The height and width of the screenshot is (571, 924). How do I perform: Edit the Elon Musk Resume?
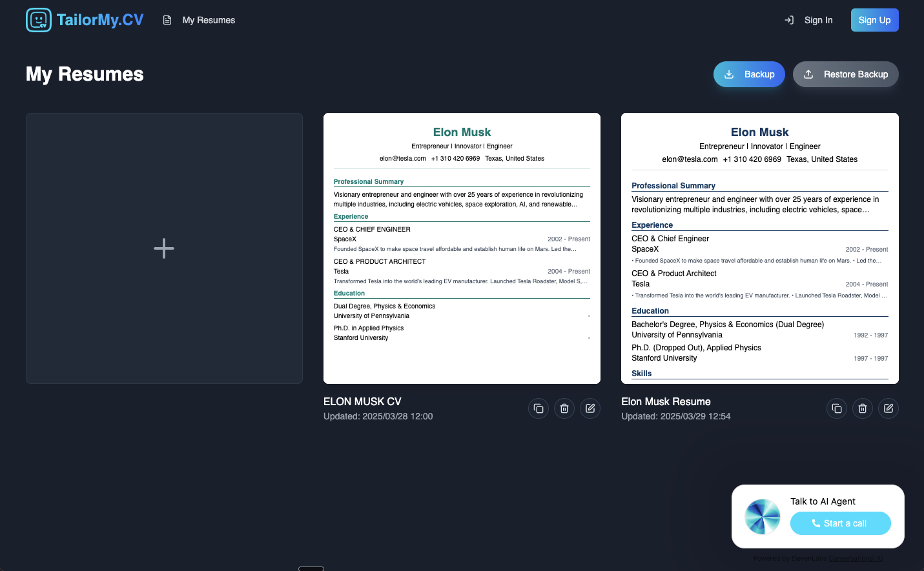click(888, 408)
